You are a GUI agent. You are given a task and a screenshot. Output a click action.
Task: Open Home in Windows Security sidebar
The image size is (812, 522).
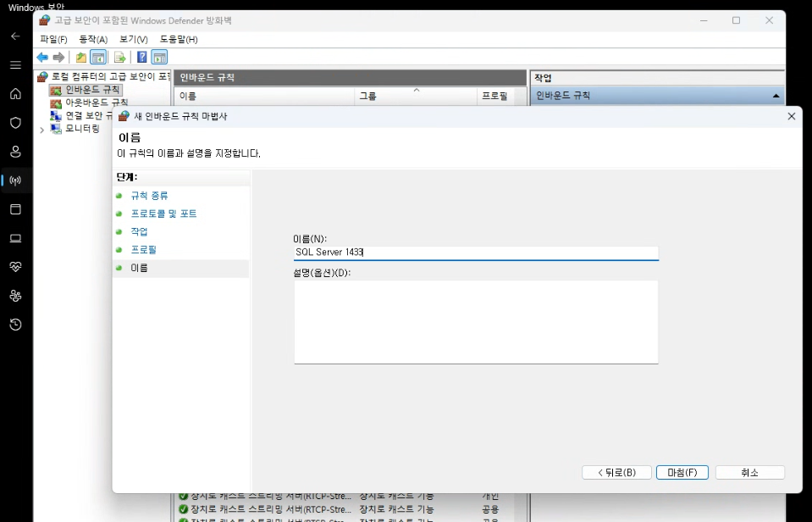point(15,93)
